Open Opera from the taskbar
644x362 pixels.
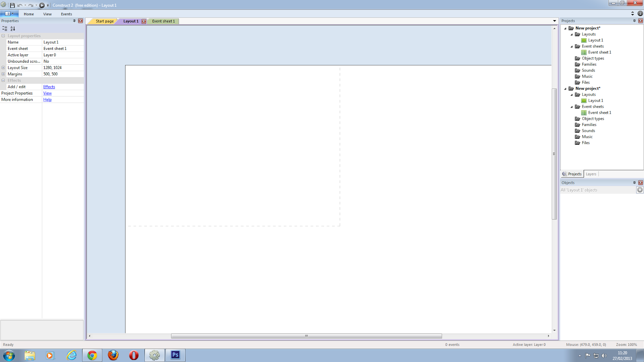(x=134, y=355)
